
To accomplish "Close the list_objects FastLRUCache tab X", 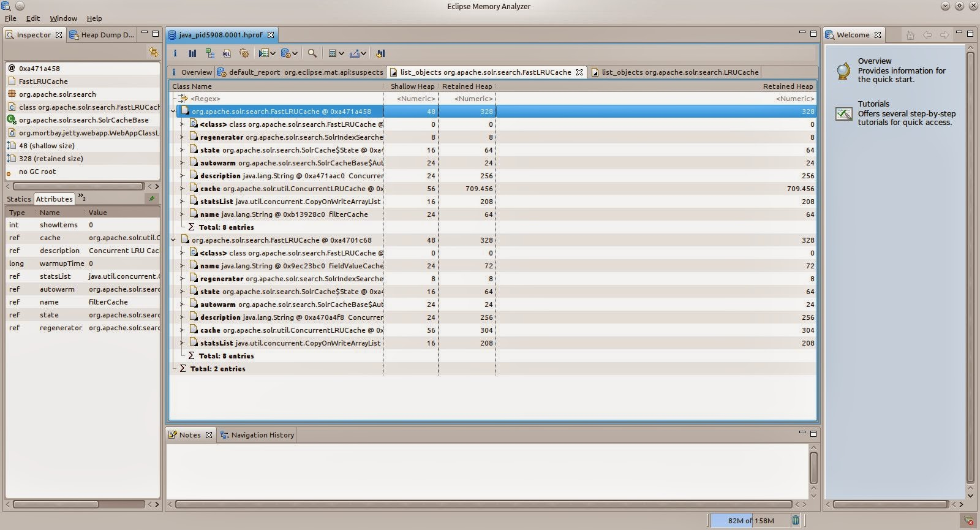I will (x=579, y=72).
